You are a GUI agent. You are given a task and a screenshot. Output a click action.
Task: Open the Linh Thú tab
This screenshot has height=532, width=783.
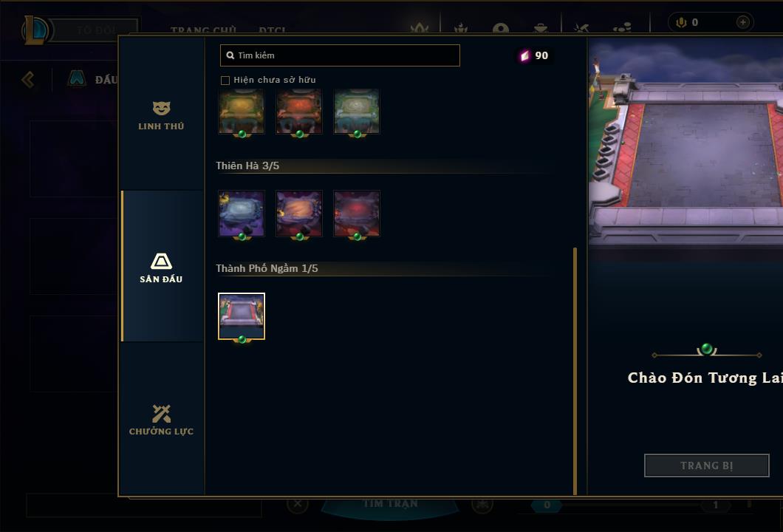coord(161,116)
